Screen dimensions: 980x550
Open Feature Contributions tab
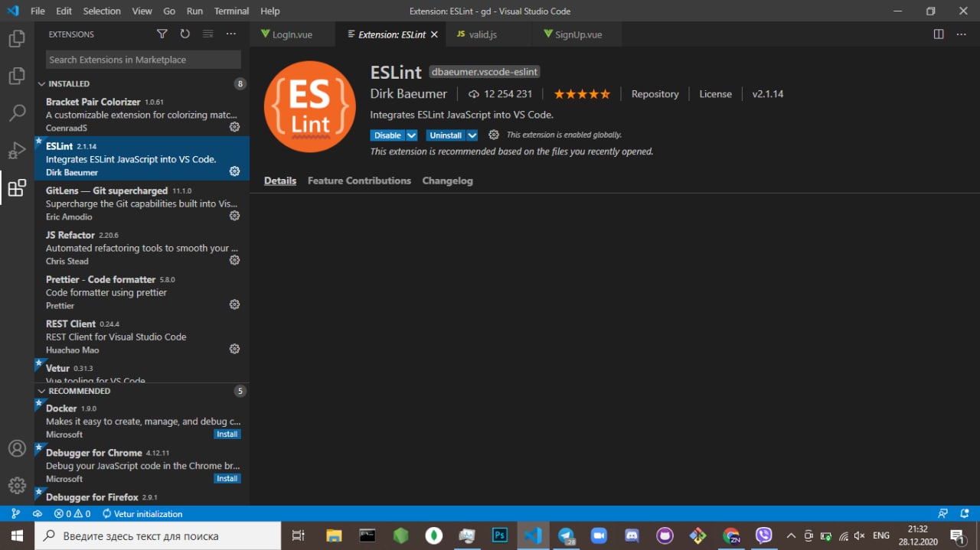(x=359, y=181)
